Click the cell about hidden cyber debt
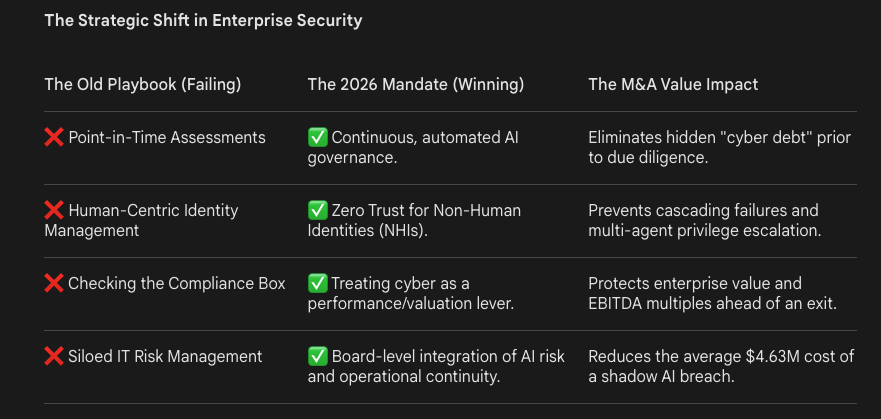This screenshot has width=881, height=419. 720,148
